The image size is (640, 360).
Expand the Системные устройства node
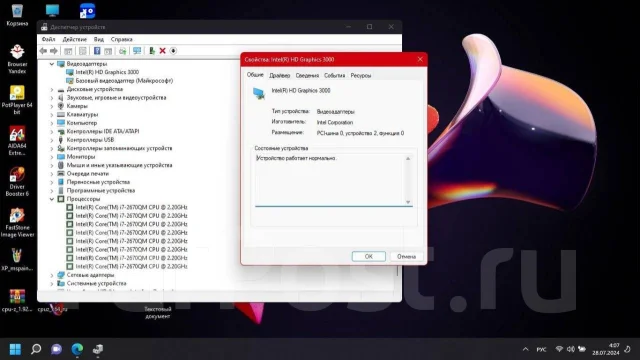point(52,284)
